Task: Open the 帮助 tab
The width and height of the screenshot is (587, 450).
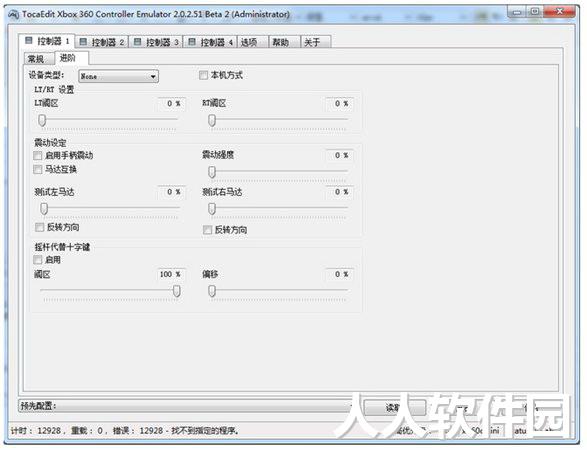Action: [x=284, y=42]
